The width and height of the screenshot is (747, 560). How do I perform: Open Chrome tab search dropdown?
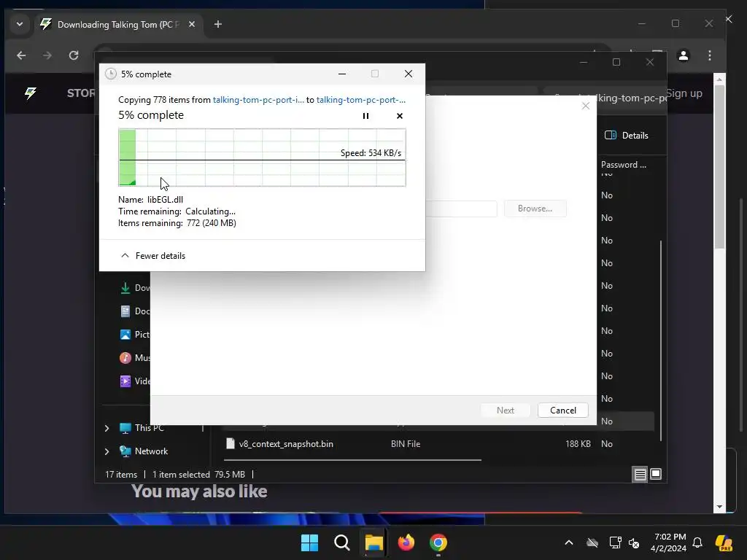(x=20, y=24)
